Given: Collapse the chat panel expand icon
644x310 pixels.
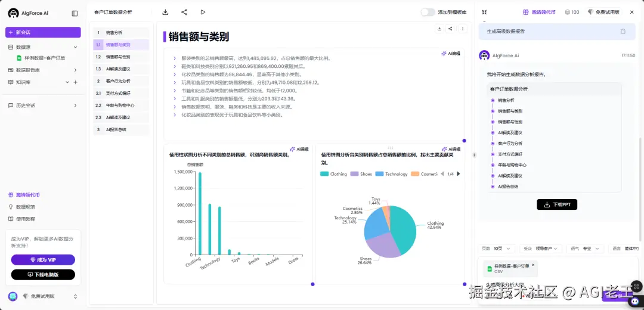Looking at the screenshot, I should pos(485,13).
